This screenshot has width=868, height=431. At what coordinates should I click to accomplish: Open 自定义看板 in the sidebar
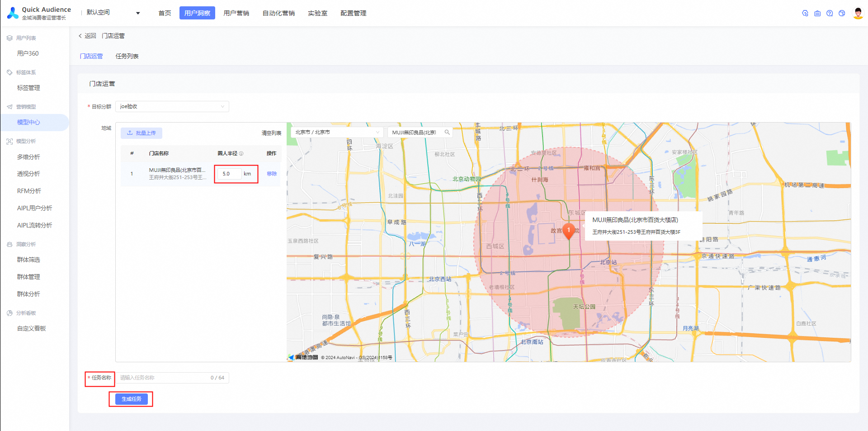pos(32,328)
